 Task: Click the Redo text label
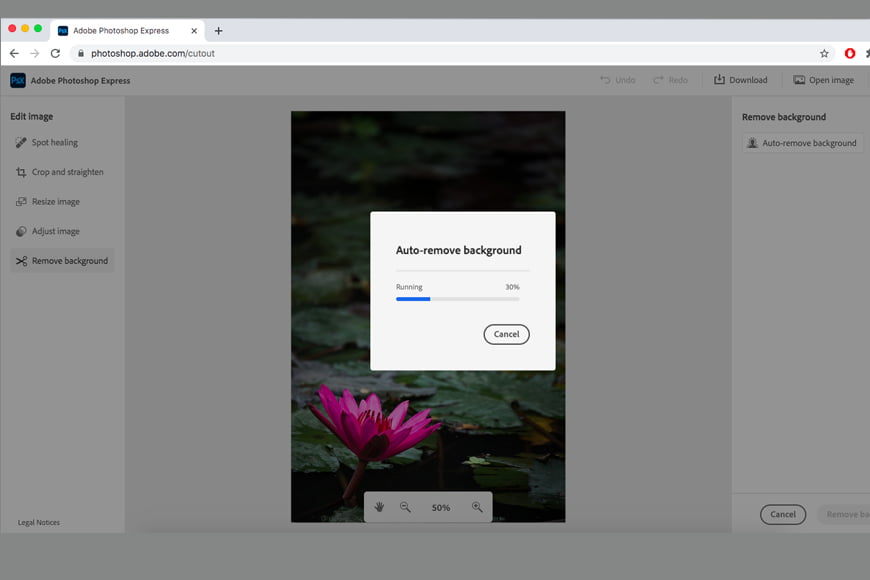coord(678,80)
